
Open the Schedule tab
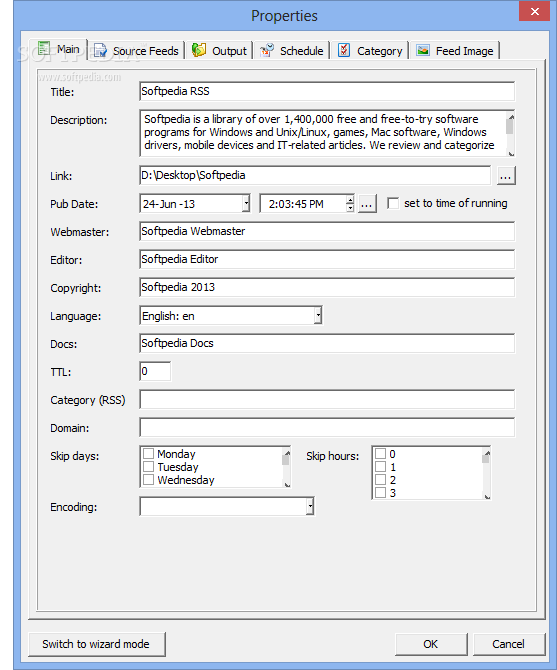[x=292, y=50]
